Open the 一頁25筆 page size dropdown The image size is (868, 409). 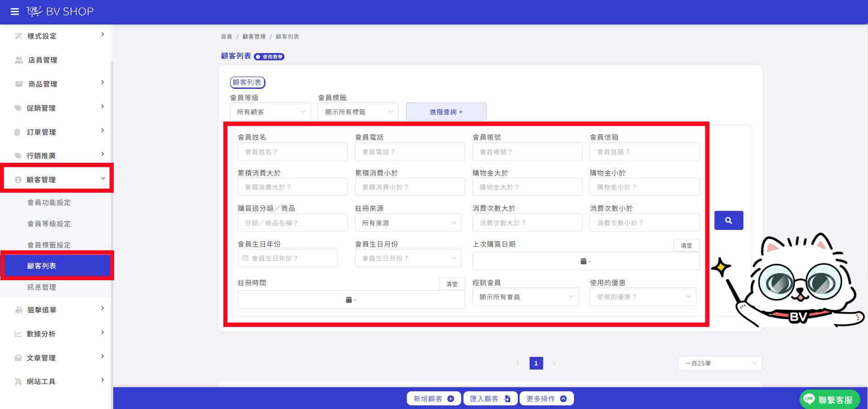tap(720, 363)
